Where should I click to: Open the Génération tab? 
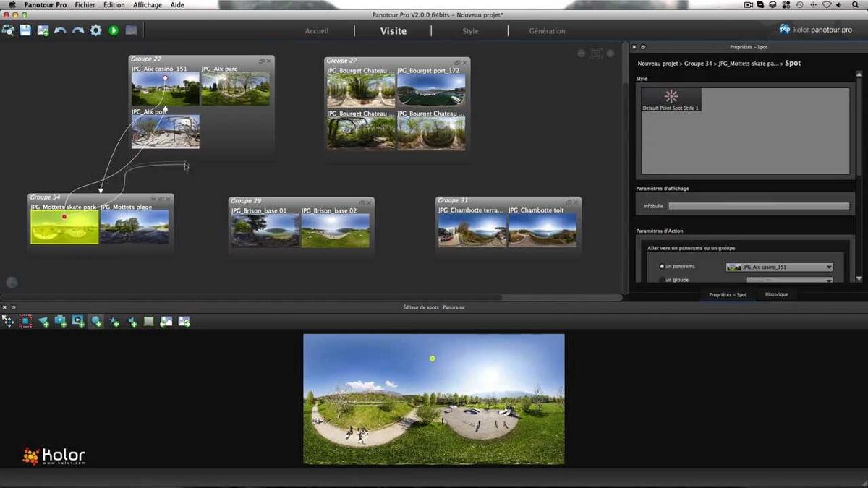[x=547, y=31]
